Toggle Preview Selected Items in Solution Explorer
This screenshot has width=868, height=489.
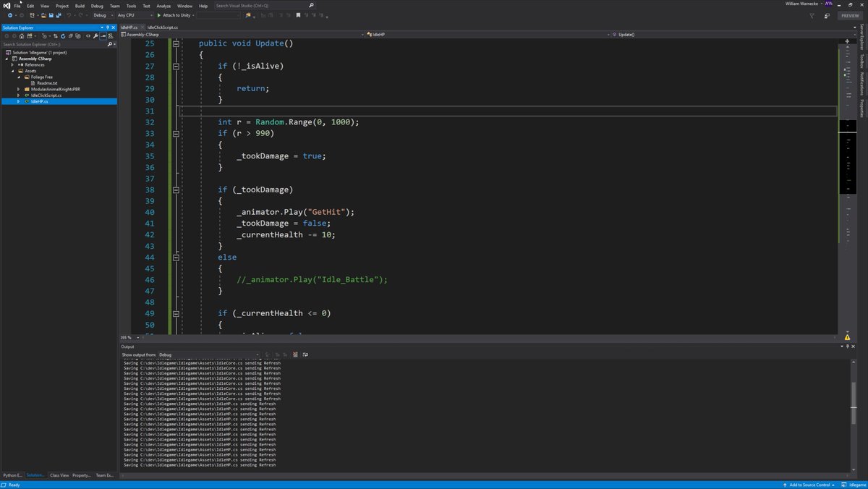[x=103, y=35]
